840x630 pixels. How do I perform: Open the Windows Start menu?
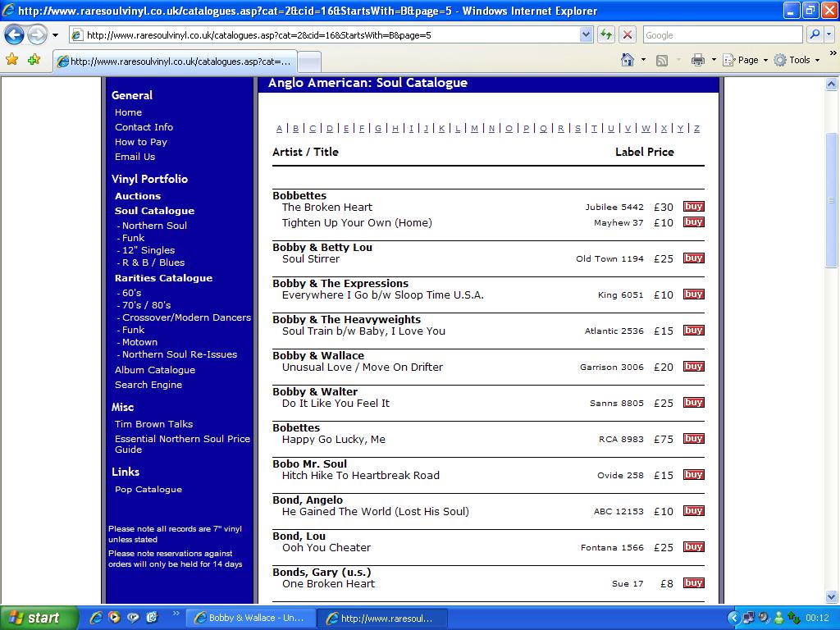coord(39,619)
